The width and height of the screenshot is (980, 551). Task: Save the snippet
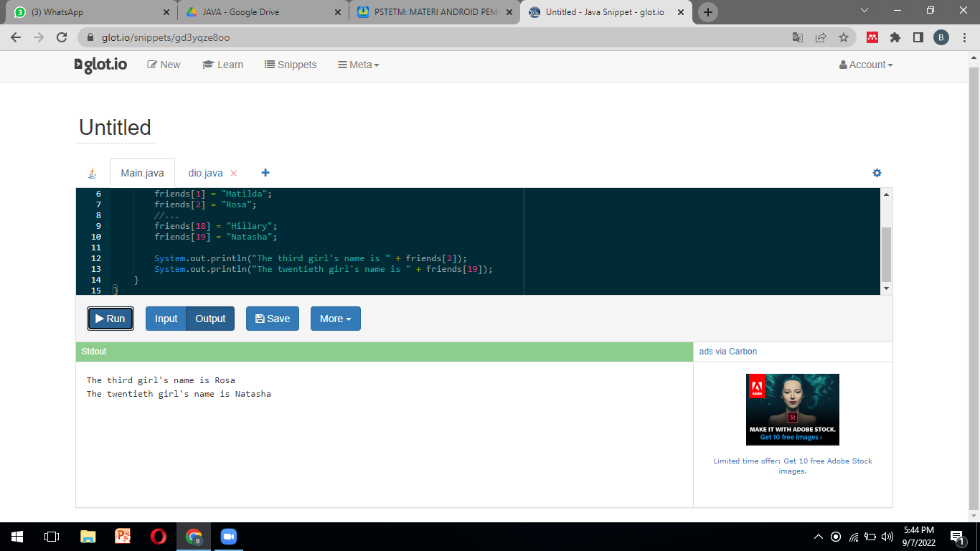point(273,319)
